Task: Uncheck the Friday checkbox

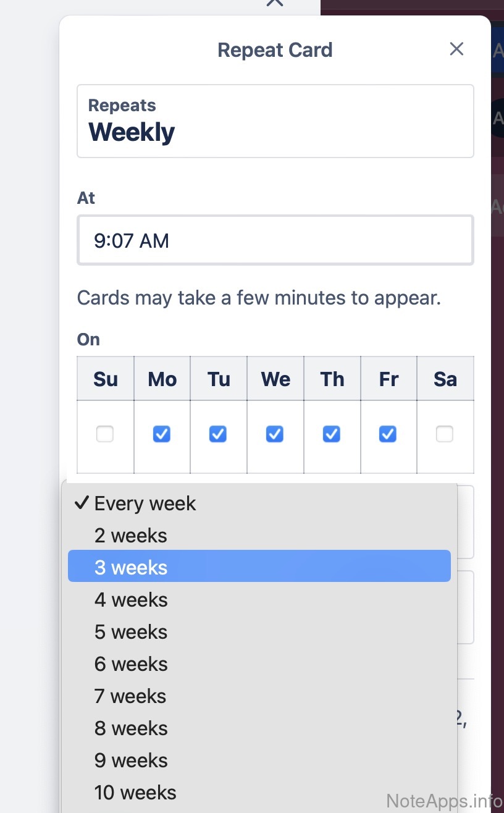Action: tap(388, 434)
